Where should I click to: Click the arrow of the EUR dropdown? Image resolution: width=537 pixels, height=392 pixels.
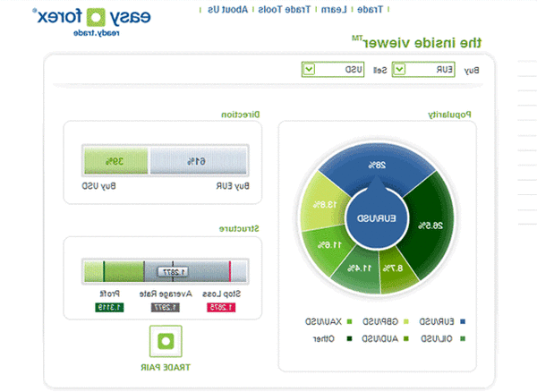tap(399, 70)
